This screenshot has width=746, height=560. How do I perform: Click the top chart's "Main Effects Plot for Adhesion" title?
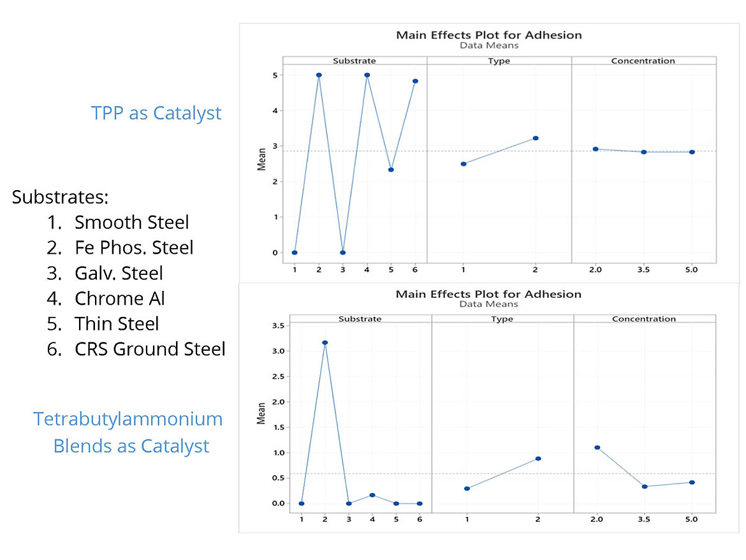pyautogui.click(x=488, y=35)
